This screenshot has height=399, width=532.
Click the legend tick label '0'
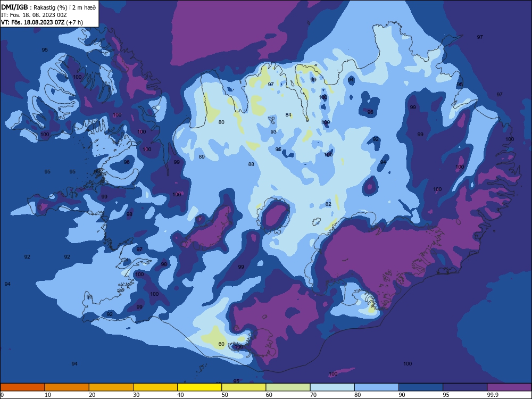point(2,395)
